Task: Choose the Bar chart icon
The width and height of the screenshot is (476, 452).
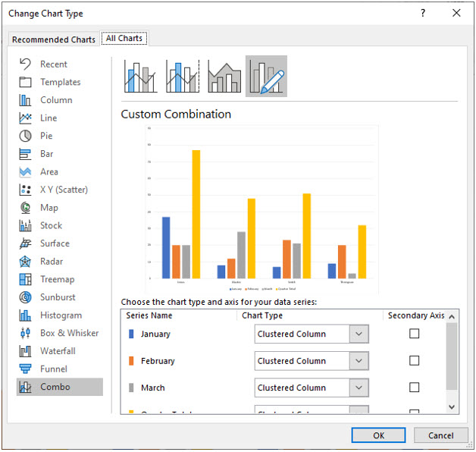Action: [x=25, y=154]
